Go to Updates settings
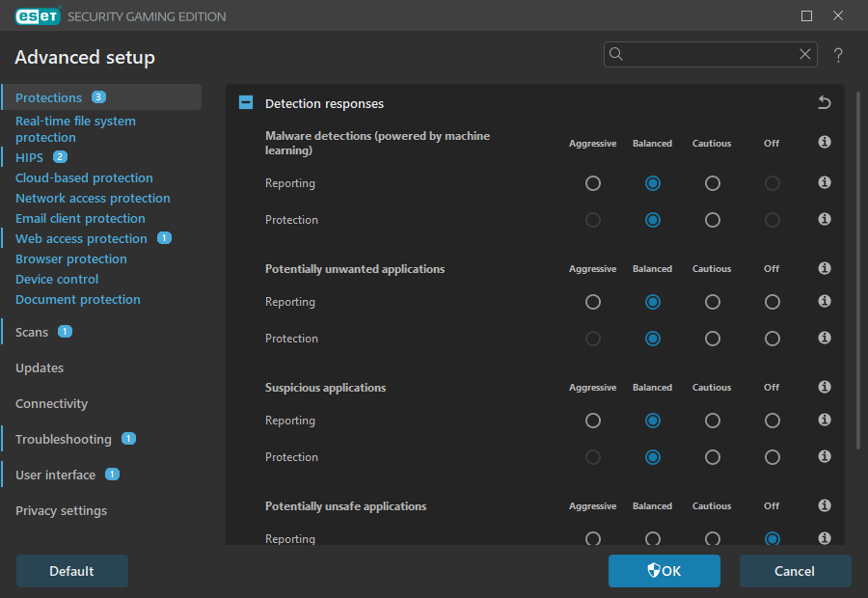This screenshot has width=868, height=598. [x=40, y=367]
